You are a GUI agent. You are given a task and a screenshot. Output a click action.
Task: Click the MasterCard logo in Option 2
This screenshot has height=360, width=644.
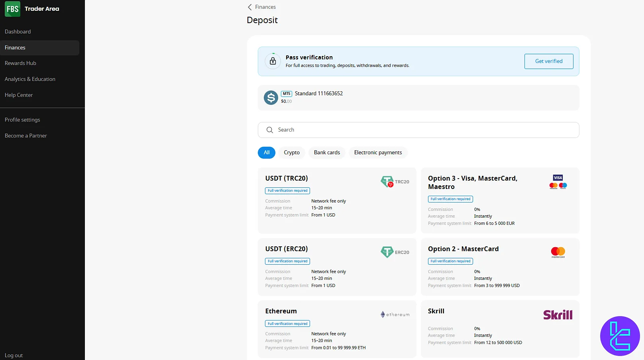[558, 252]
